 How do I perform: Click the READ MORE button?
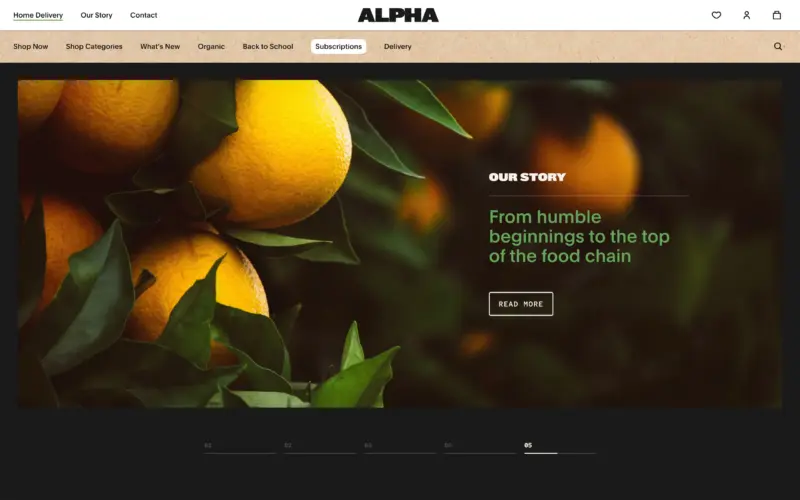coord(521,304)
